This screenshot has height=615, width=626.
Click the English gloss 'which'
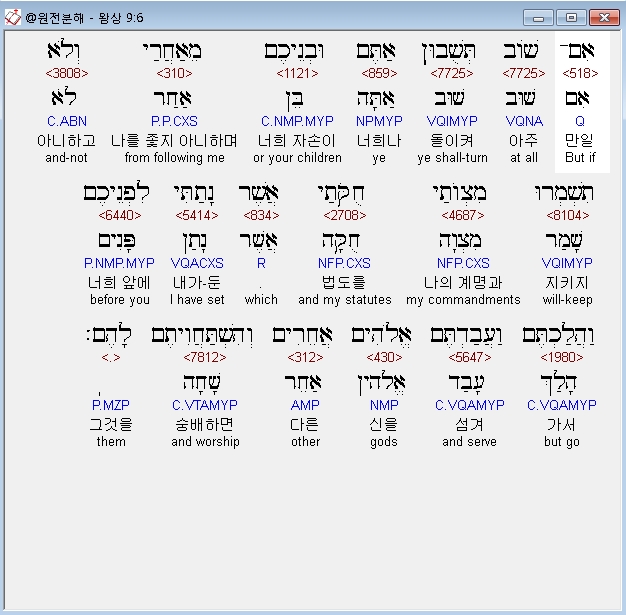pos(261,300)
